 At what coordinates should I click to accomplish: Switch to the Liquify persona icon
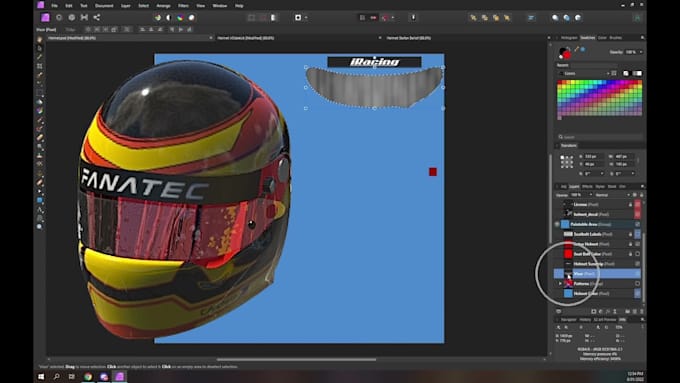point(59,17)
